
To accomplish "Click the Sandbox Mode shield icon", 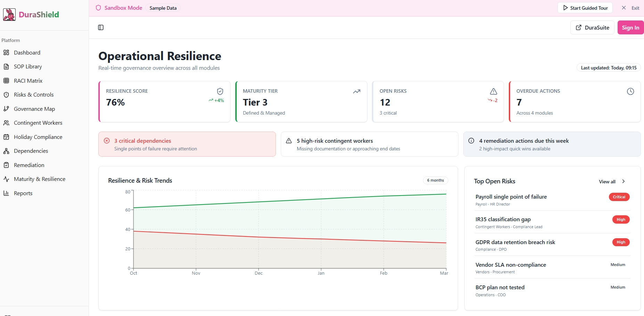I will coord(98,8).
